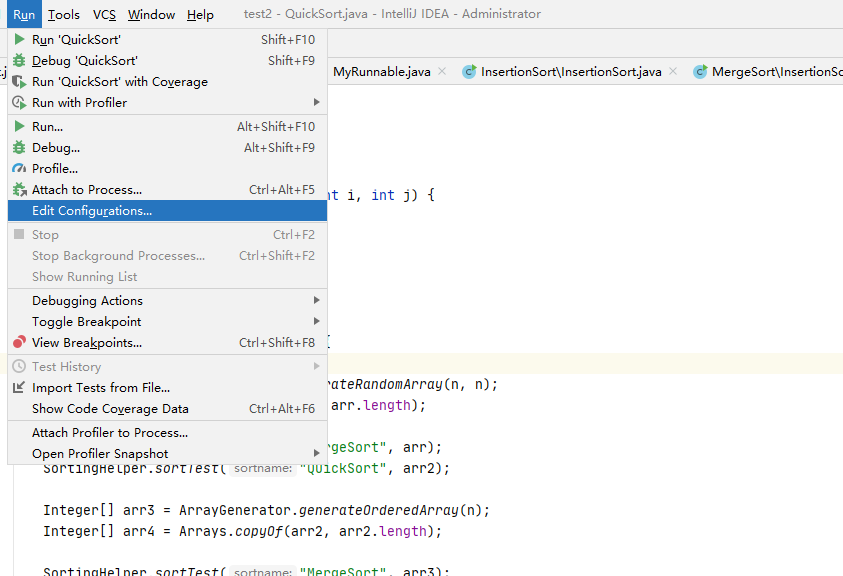This screenshot has height=576, width=843.
Task: Open the Tools menu
Action: pyautogui.click(x=63, y=15)
